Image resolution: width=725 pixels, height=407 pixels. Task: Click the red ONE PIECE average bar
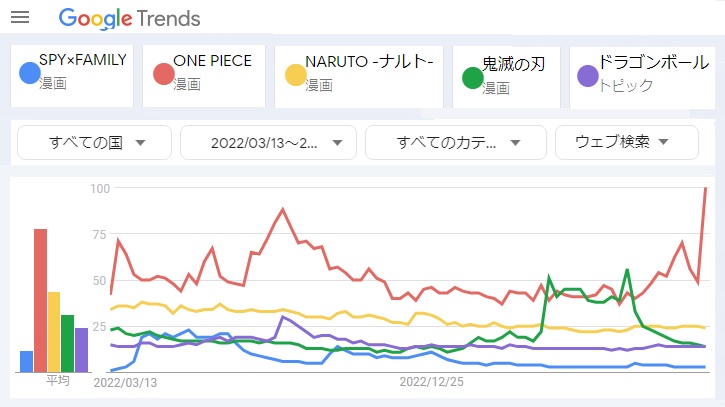click(x=41, y=300)
